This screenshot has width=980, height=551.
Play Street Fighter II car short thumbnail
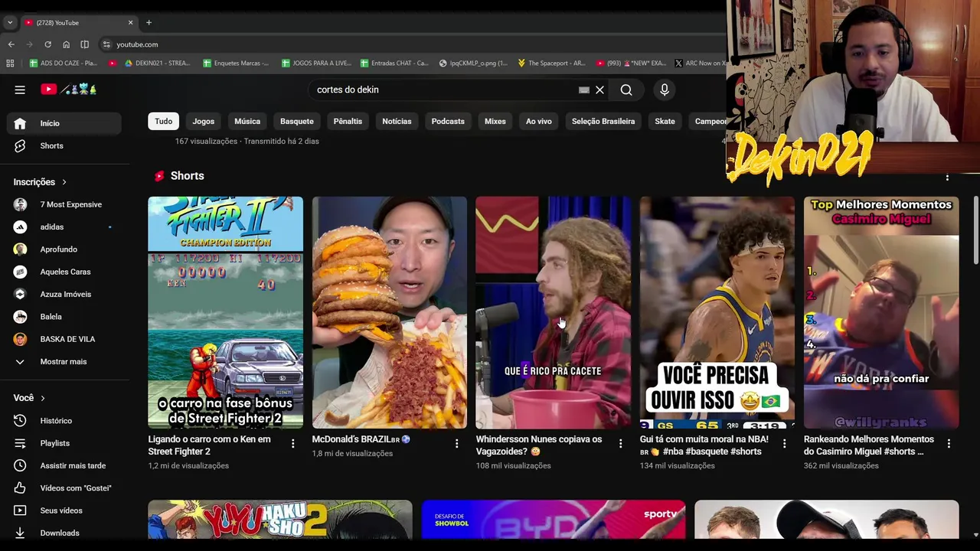(225, 312)
